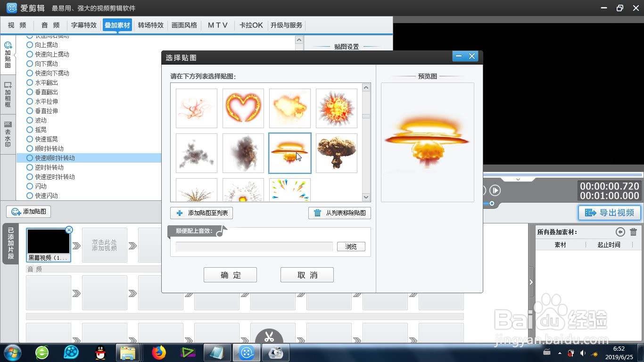Open the 音频 tab

[x=50, y=25]
